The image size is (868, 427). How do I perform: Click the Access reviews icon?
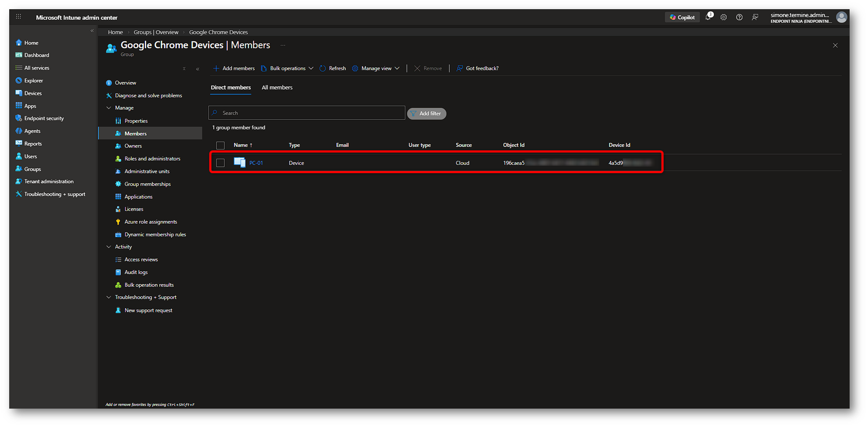(118, 260)
